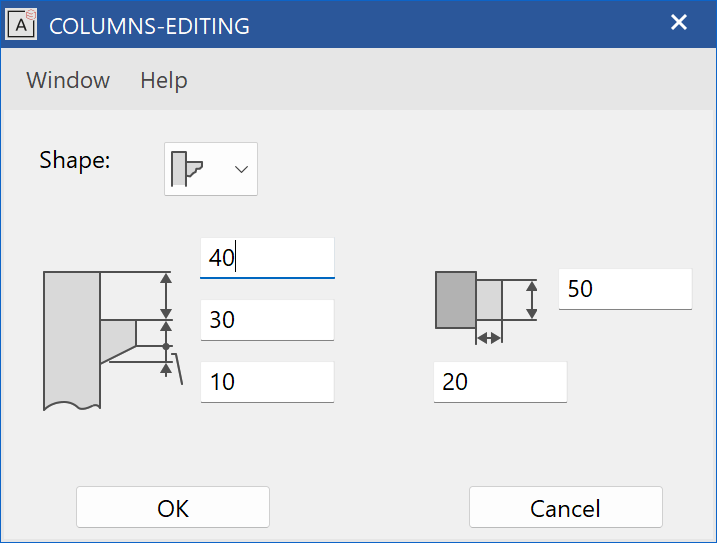This screenshot has width=717, height=543.
Task: Open the Window menu
Action: 68,80
